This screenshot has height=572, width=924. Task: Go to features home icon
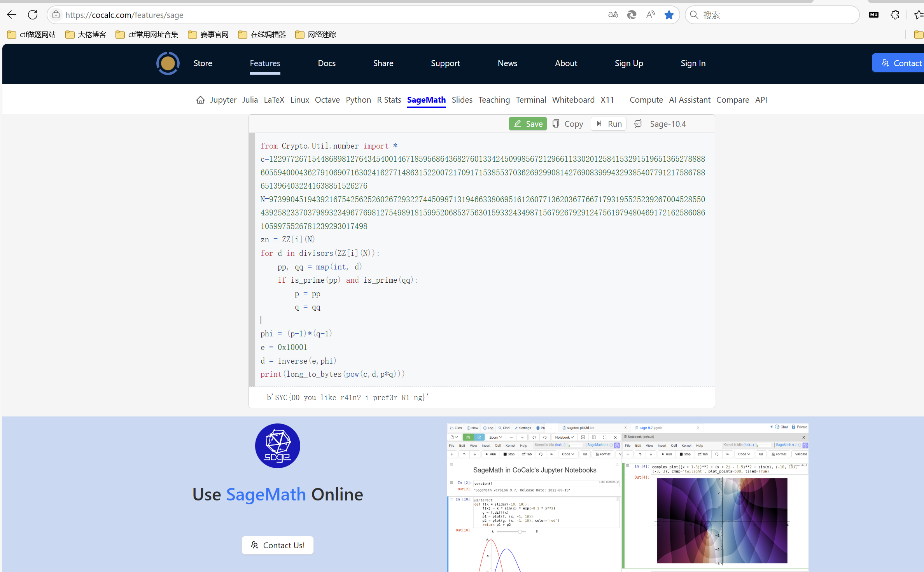click(x=200, y=100)
